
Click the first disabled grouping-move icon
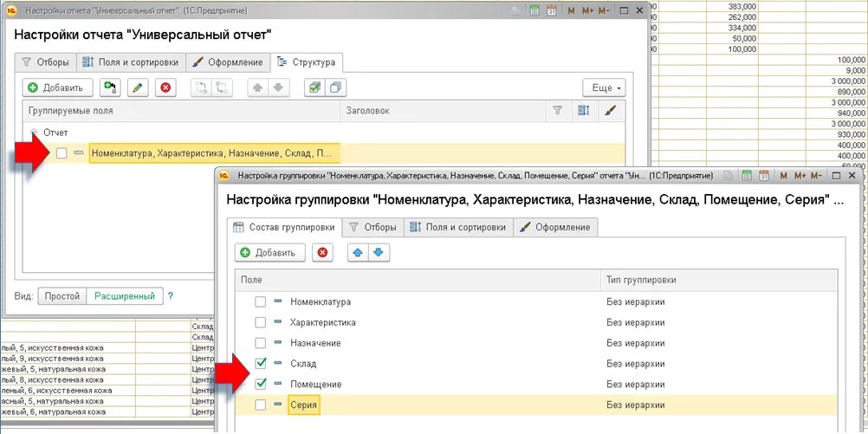(202, 87)
